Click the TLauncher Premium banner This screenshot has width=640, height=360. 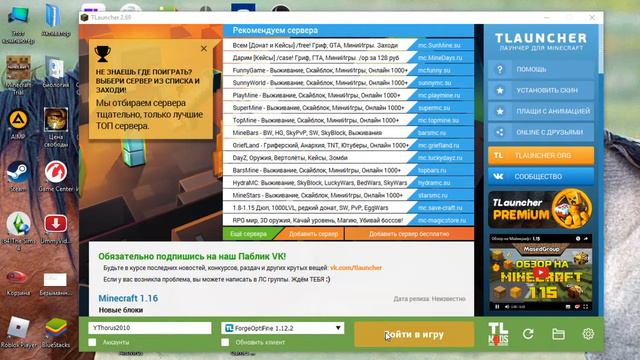(540, 209)
